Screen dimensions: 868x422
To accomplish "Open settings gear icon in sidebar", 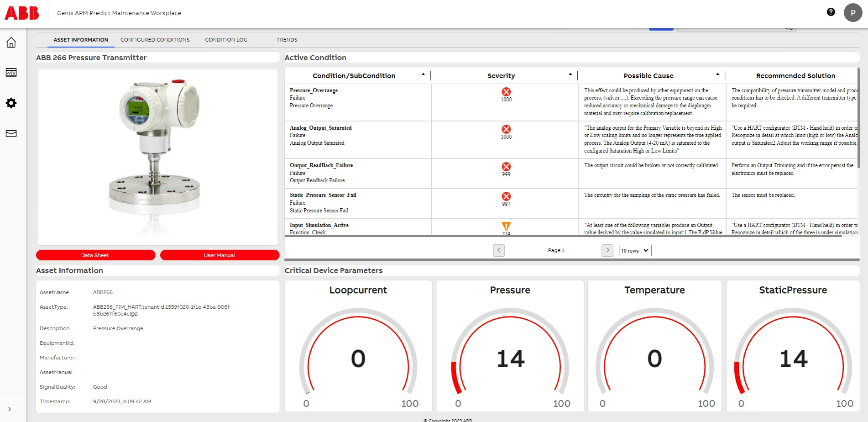I will coord(11,103).
